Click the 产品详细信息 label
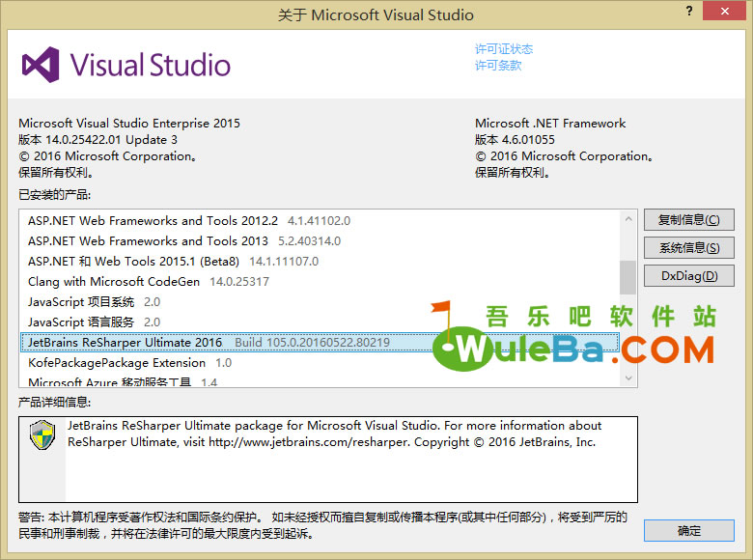753x560 pixels. tap(54, 402)
